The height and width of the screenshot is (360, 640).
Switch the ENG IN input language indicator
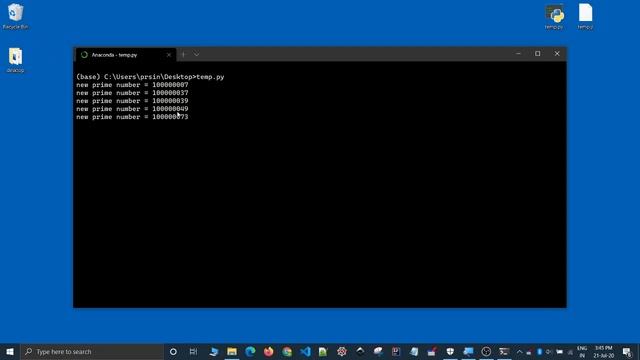click(x=582, y=351)
